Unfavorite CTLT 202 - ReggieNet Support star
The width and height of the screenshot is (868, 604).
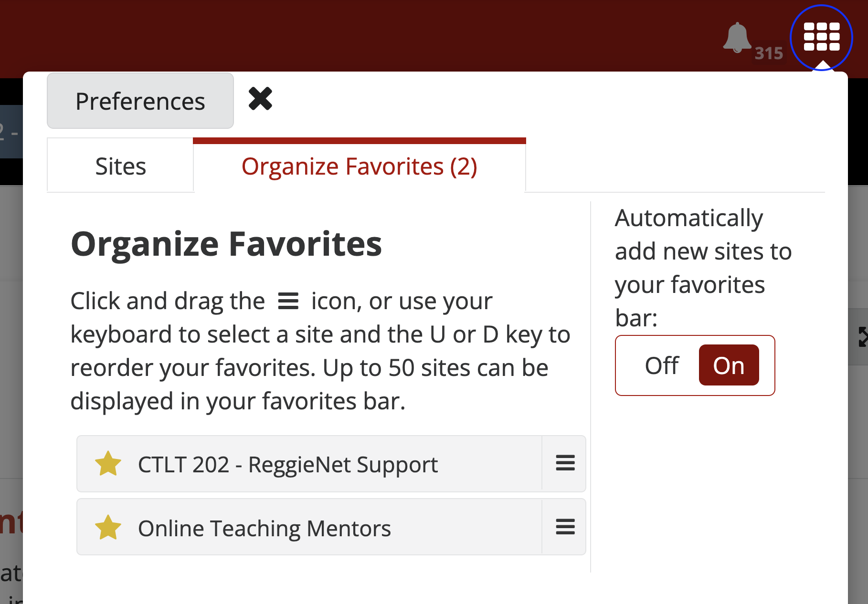click(x=108, y=464)
